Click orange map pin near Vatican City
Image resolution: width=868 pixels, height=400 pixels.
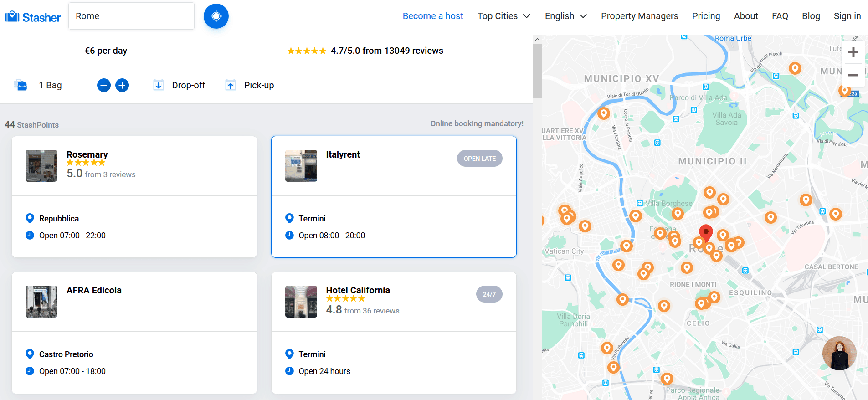tap(585, 226)
